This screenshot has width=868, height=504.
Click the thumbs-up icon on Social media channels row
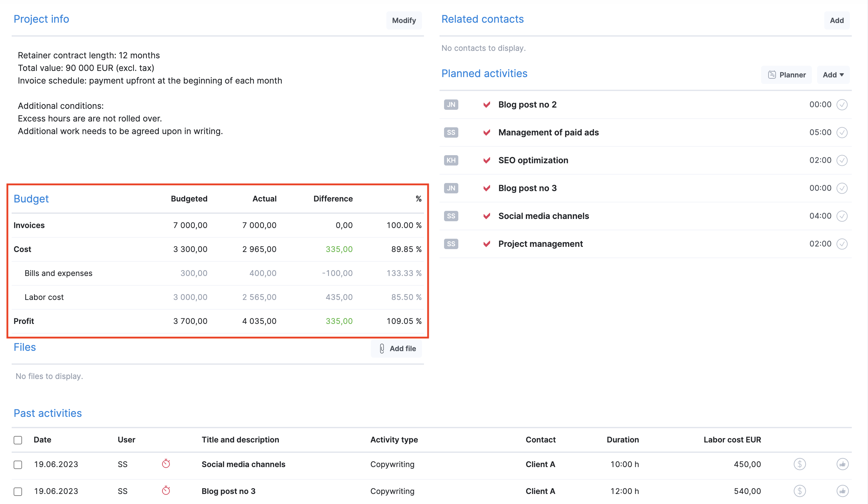click(x=843, y=464)
